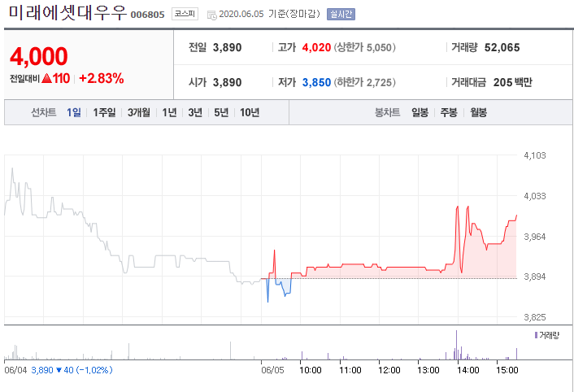
Task: Switch line chart to 1주일
Action: pyautogui.click(x=104, y=112)
